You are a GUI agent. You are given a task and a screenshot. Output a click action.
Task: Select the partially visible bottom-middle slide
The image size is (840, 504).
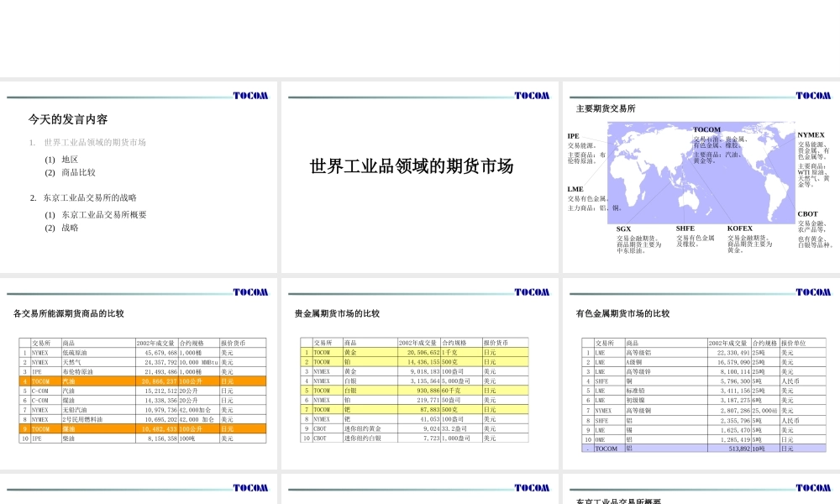pos(419,491)
